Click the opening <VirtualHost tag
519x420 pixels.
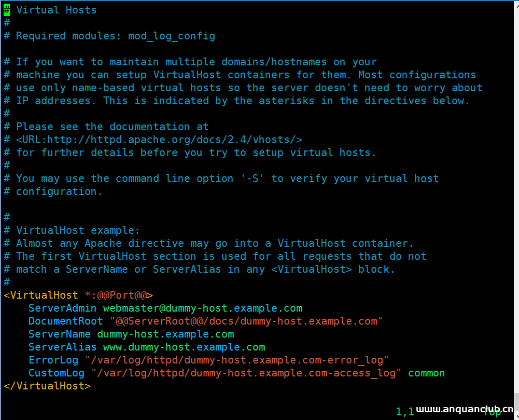coord(40,295)
